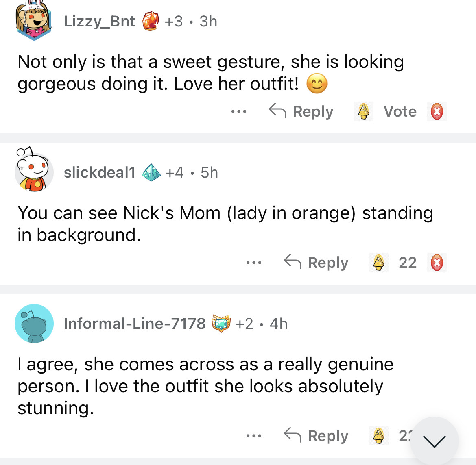This screenshot has height=465, width=476.
Task: Upvote Lizzy_Bnt's comment
Action: [363, 111]
